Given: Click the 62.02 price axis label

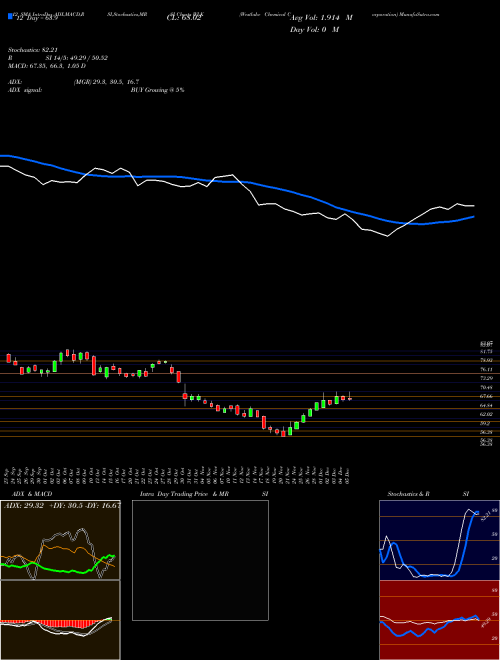Looking at the screenshot, I should (x=487, y=415).
